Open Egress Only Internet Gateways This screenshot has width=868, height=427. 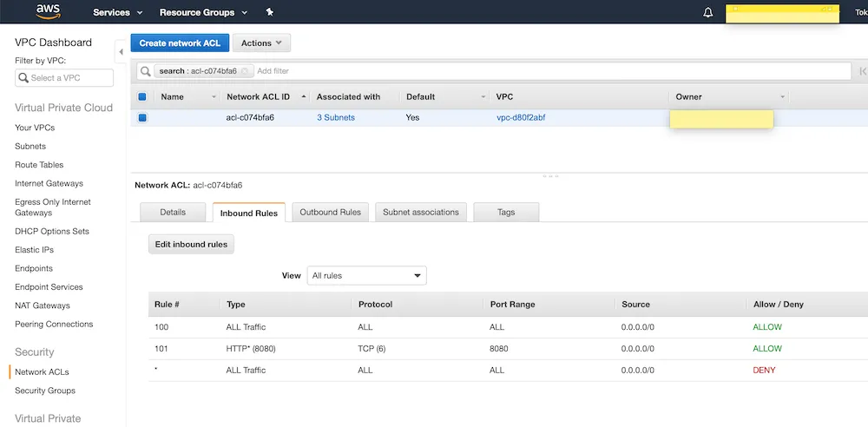(53, 207)
